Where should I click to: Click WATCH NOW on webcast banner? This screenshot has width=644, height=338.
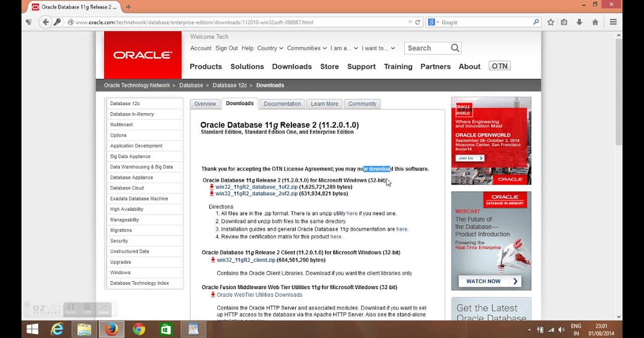pos(489,281)
